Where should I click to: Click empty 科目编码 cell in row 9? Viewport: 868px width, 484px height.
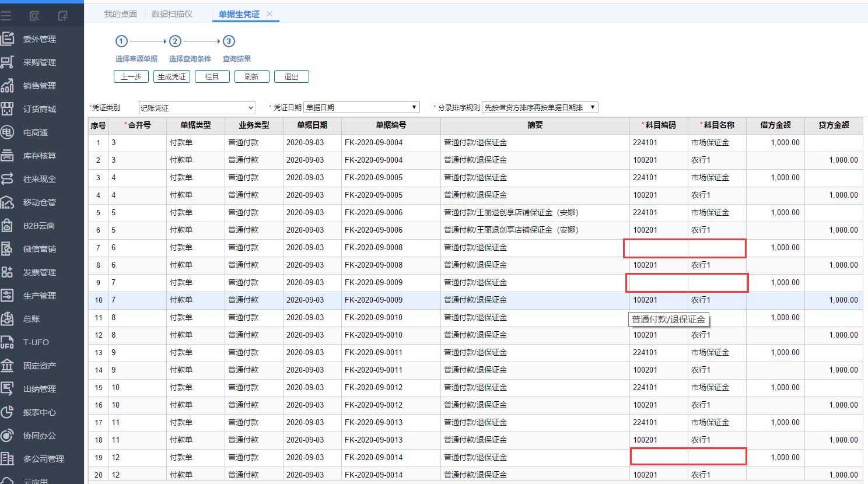[659, 283]
